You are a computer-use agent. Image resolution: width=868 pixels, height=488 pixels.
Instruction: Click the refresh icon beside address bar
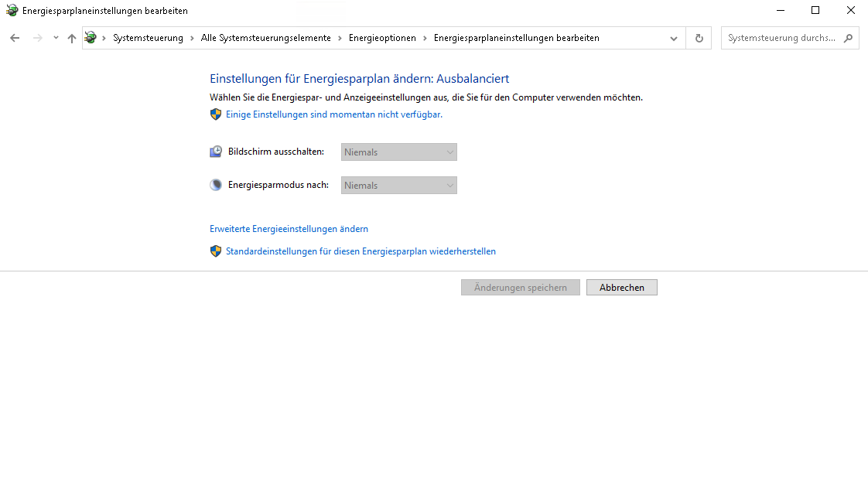(699, 38)
